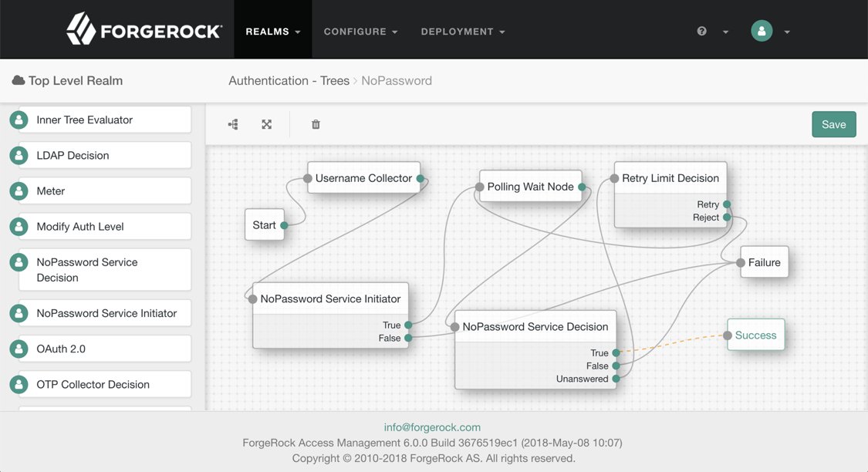
Task: Select NoPassword Service Initiator in palette
Action: coord(105,313)
